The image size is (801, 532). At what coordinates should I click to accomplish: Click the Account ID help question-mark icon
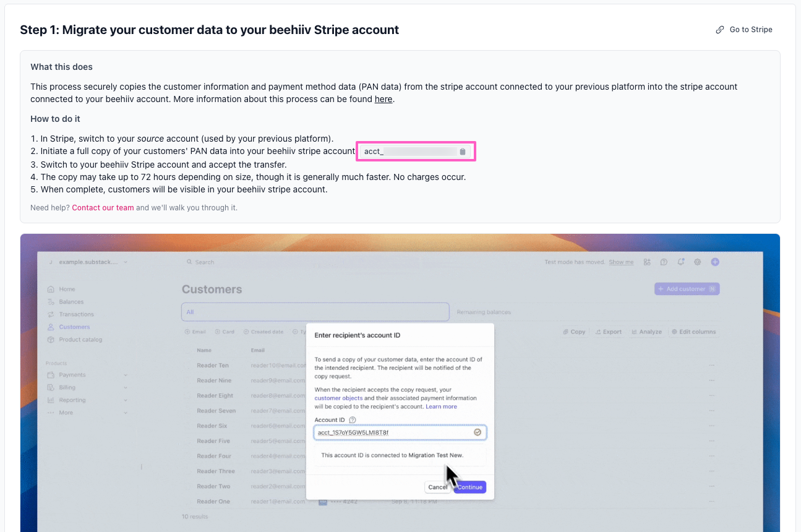[x=353, y=420]
